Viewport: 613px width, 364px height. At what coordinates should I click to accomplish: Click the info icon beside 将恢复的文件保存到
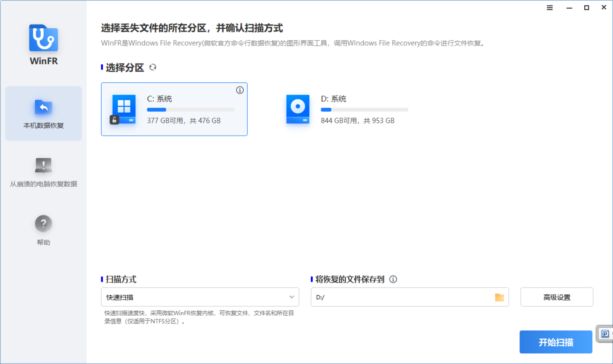click(393, 280)
